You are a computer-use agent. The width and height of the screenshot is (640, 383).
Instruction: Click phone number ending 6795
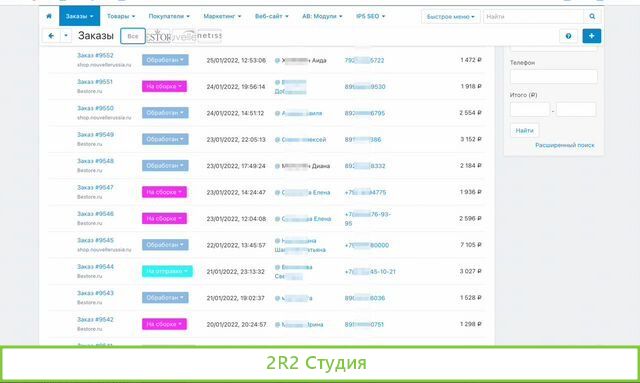364,113
